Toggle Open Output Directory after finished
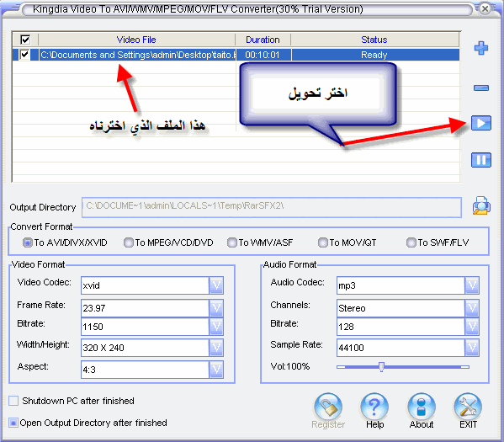504x442 pixels. point(13,423)
